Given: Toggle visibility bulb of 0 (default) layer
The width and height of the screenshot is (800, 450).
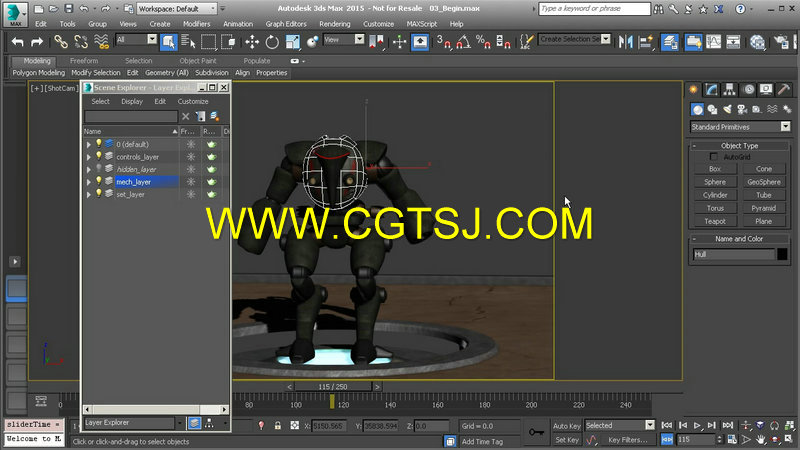Looking at the screenshot, I should coord(99,144).
